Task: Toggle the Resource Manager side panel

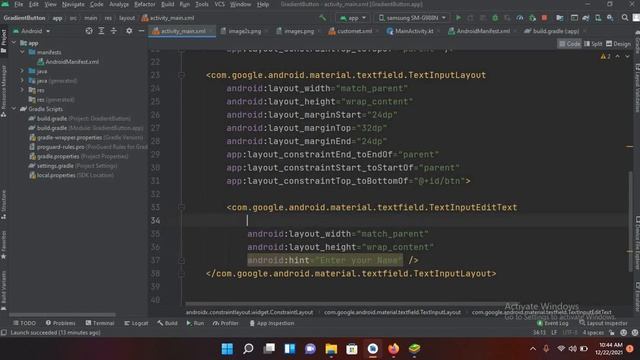Action: tap(4, 91)
